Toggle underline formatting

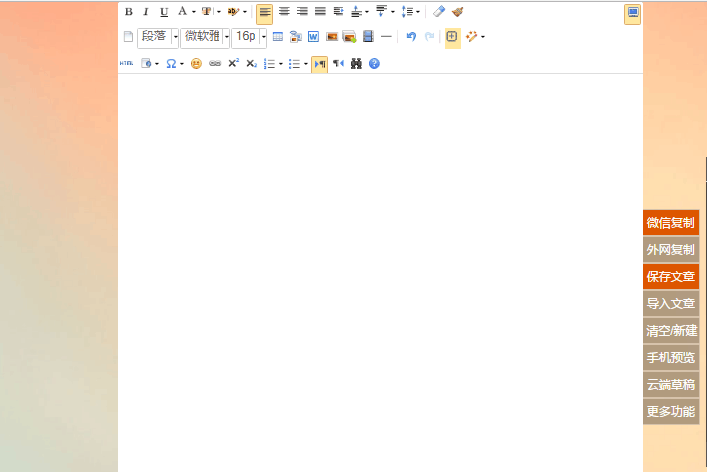click(x=163, y=12)
